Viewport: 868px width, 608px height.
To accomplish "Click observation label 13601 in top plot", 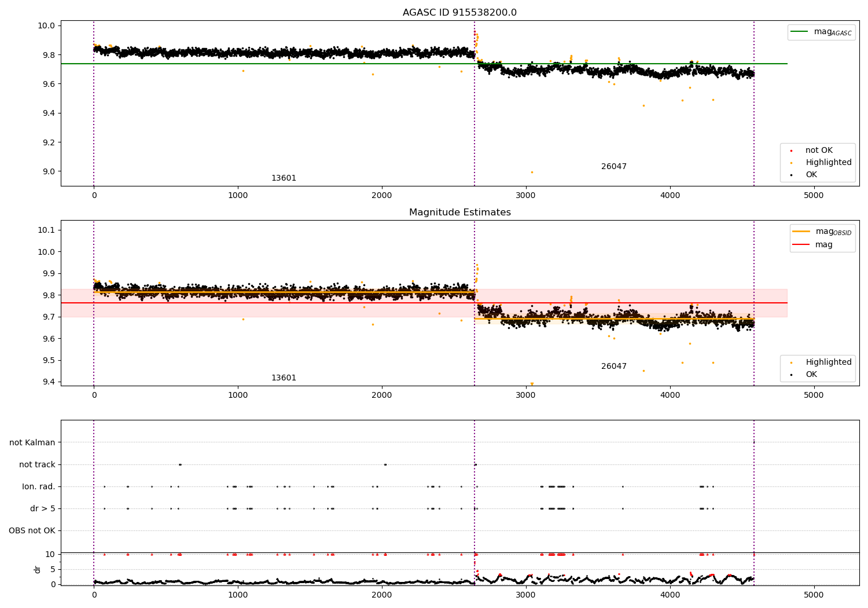I will pos(284,178).
